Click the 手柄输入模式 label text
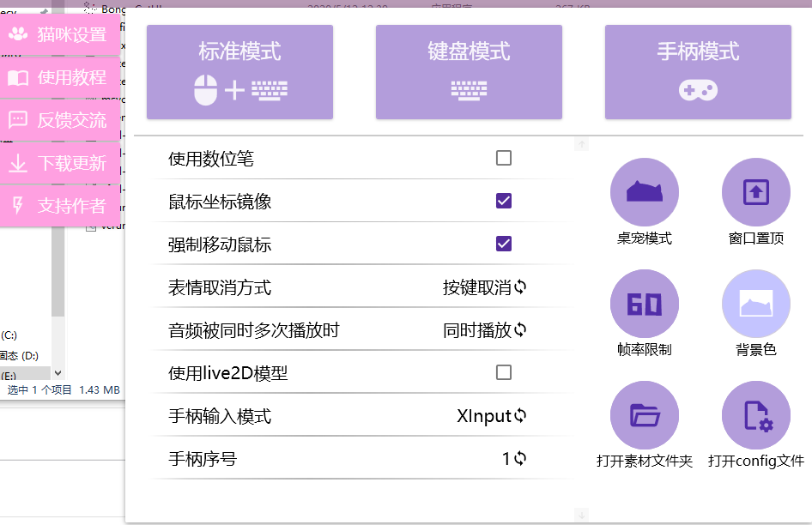 point(220,416)
